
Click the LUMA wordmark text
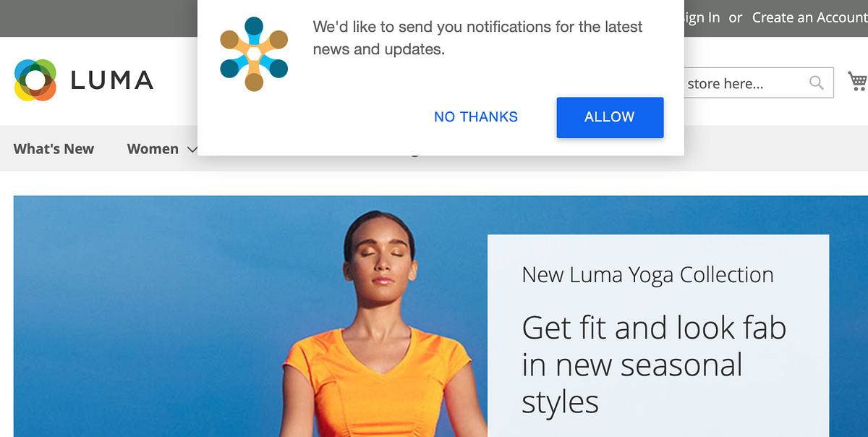(112, 80)
